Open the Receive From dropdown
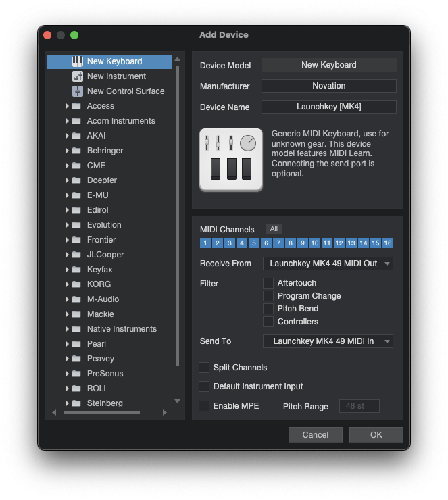 pos(328,264)
